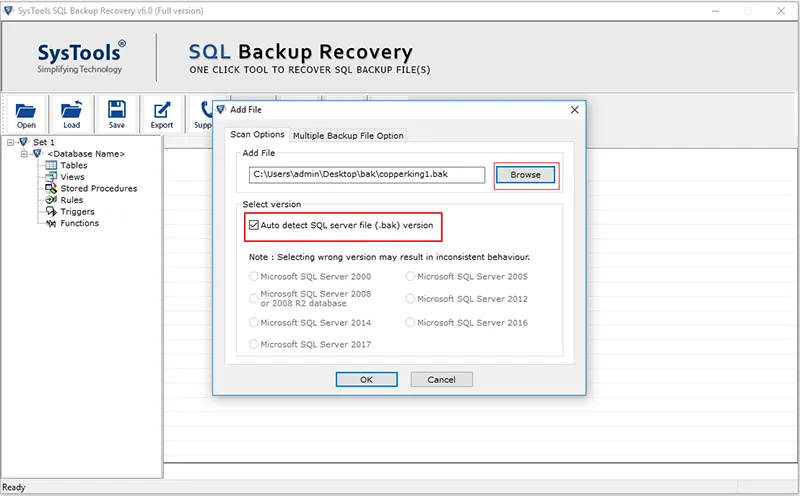This screenshot has height=496, width=800.
Task: Select the Stored Procedures label
Action: pyautogui.click(x=99, y=188)
